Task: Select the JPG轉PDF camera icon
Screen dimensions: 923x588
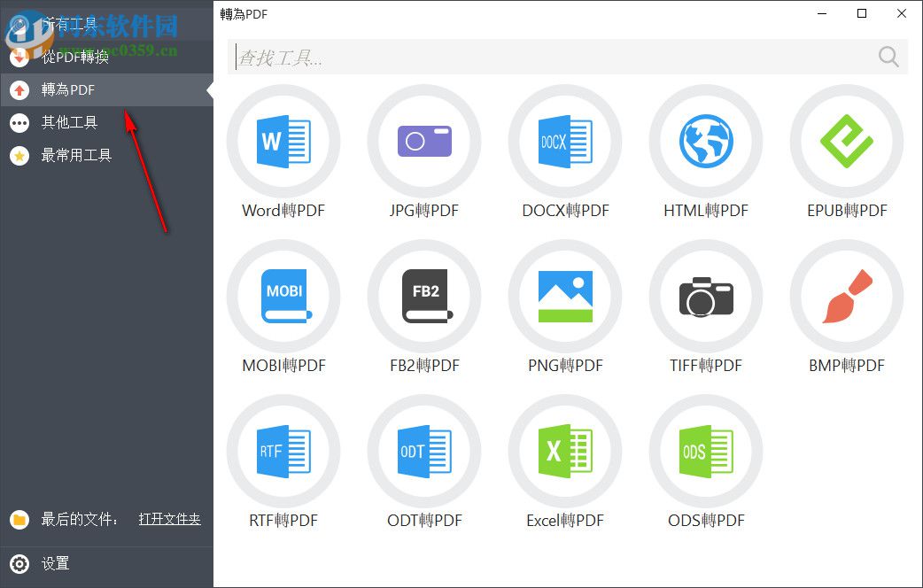Action: tap(423, 142)
